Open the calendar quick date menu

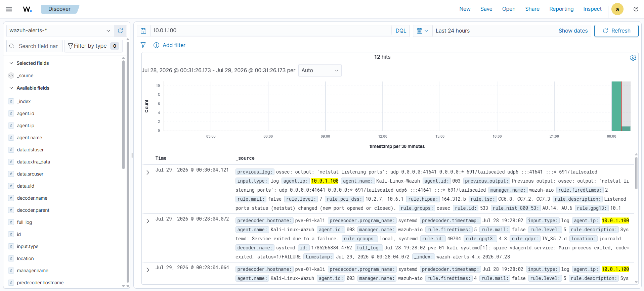(422, 31)
